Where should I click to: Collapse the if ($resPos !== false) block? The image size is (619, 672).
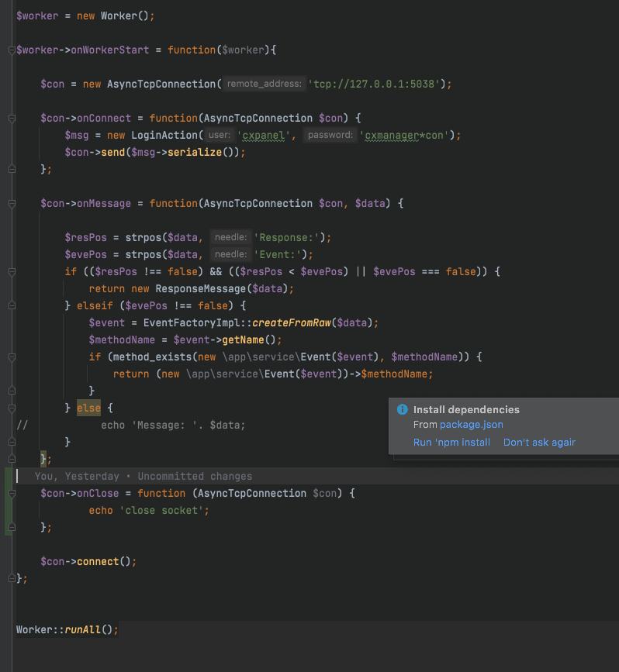[12, 272]
